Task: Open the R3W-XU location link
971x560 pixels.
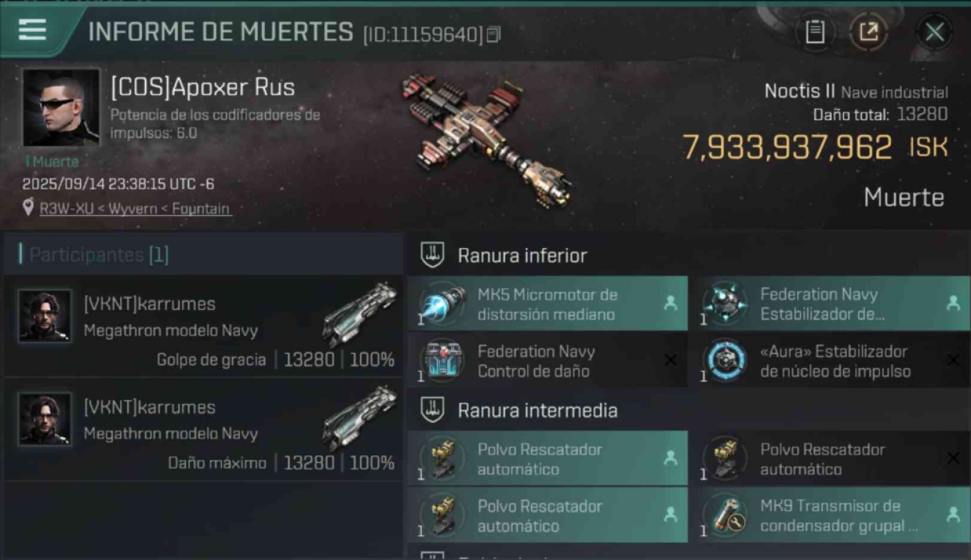Action: click(x=66, y=209)
